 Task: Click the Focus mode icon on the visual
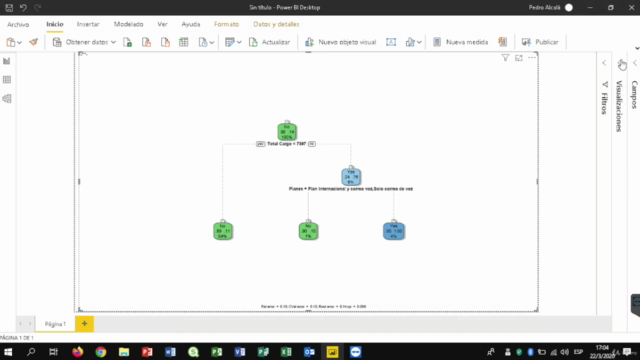pyautogui.click(x=518, y=58)
